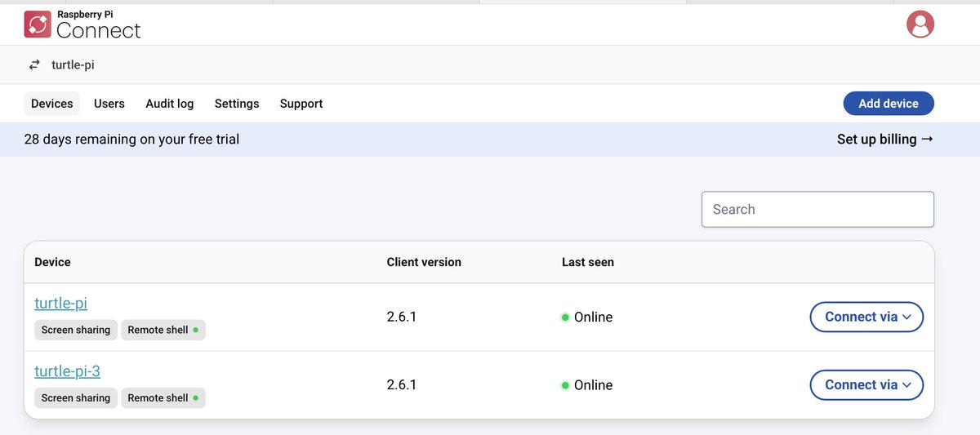Expand Connect via dropdown for turtle-pi-3
Image resolution: width=980 pixels, height=435 pixels.
pyautogui.click(x=866, y=384)
